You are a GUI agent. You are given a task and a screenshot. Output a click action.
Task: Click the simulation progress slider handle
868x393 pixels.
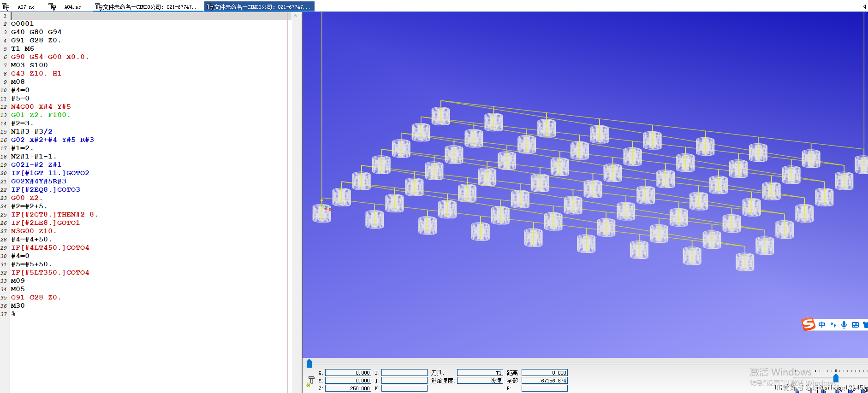pyautogui.click(x=309, y=364)
